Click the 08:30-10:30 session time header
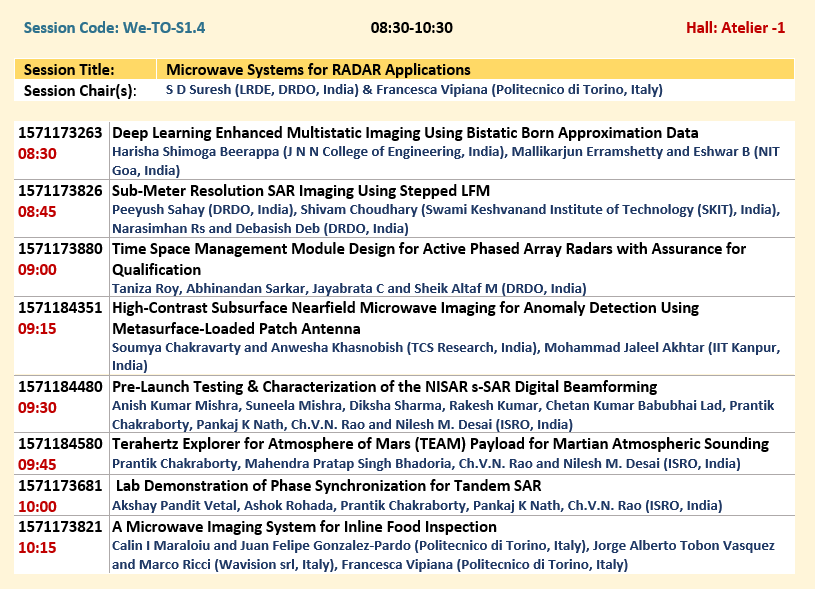Screen dimensions: 815x589 coord(411,27)
